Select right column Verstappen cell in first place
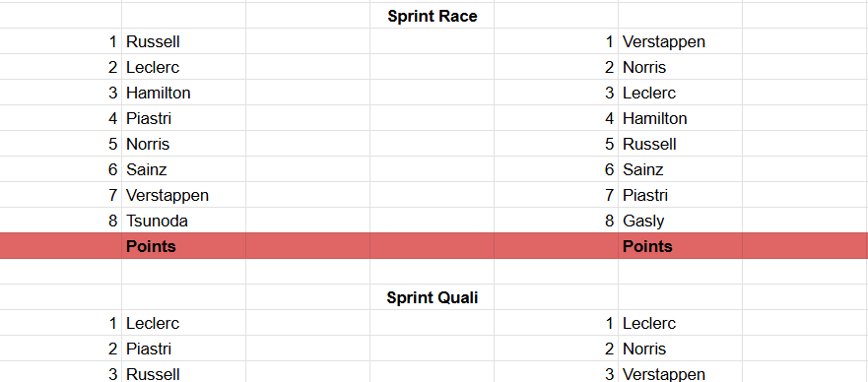868x382 pixels. [681, 41]
